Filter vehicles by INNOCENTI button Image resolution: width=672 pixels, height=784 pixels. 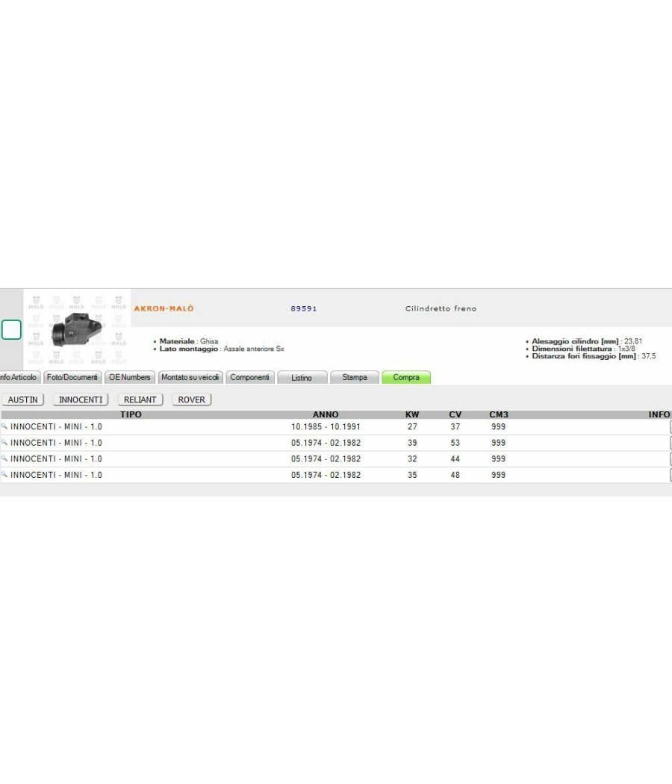point(81,400)
